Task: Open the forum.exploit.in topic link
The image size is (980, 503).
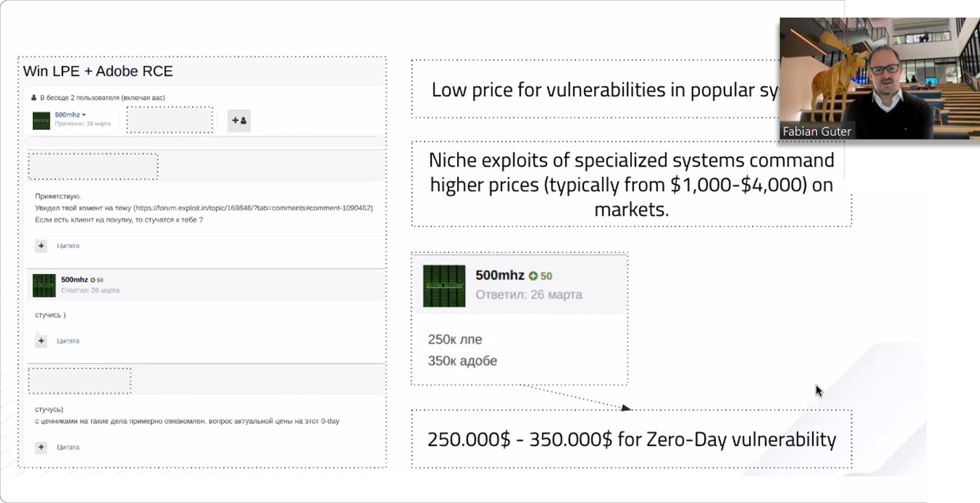Action: tap(253, 208)
